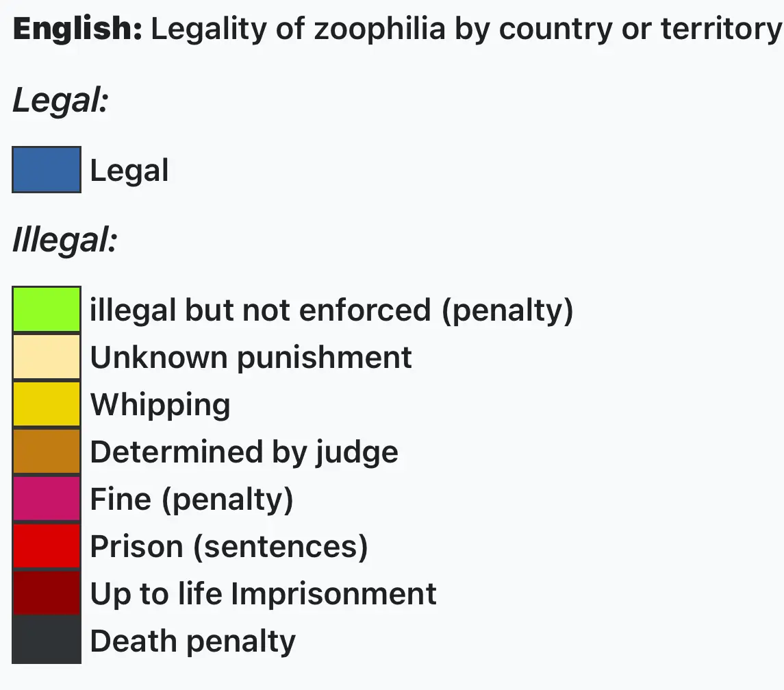Click the blue Legal color swatch
Screen dimensions: 784x690
47,170
